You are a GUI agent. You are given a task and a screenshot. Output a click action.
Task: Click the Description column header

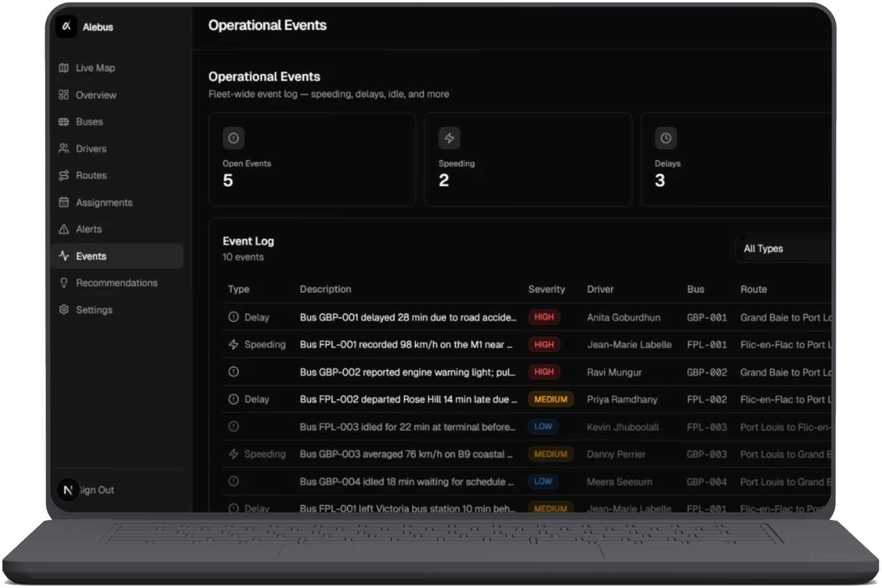(x=325, y=289)
